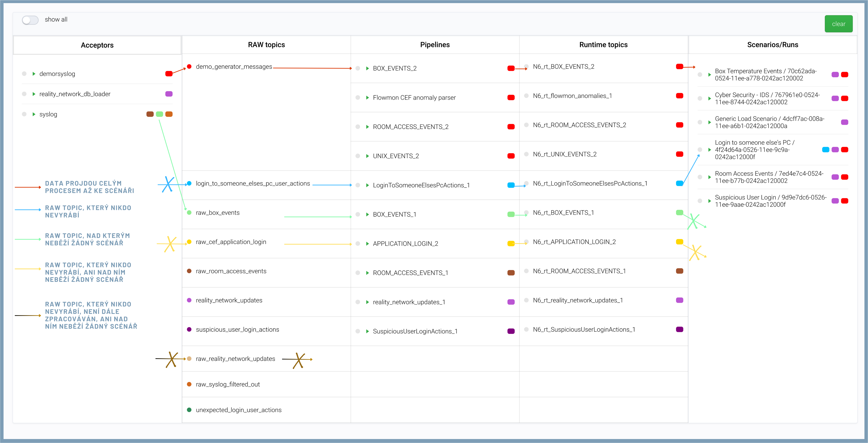Toggle the show all switch
The height and width of the screenshot is (443, 868).
[x=30, y=20]
